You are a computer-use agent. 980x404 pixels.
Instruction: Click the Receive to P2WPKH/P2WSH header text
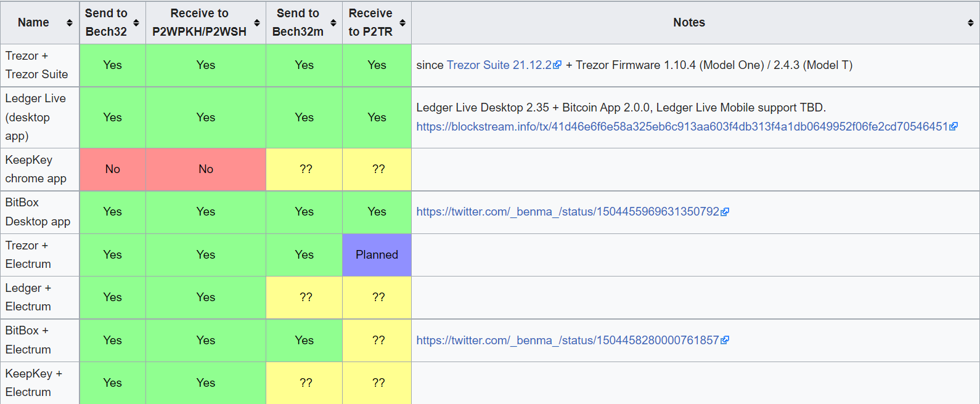[x=199, y=22]
